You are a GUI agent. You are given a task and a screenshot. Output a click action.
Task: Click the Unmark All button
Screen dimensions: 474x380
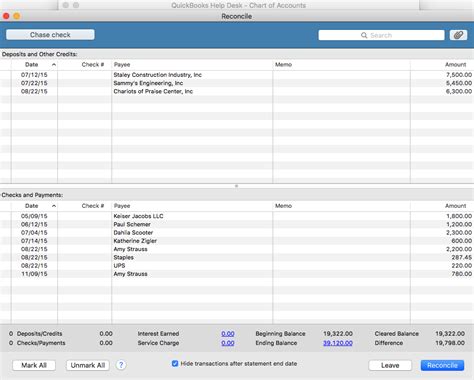click(88, 365)
